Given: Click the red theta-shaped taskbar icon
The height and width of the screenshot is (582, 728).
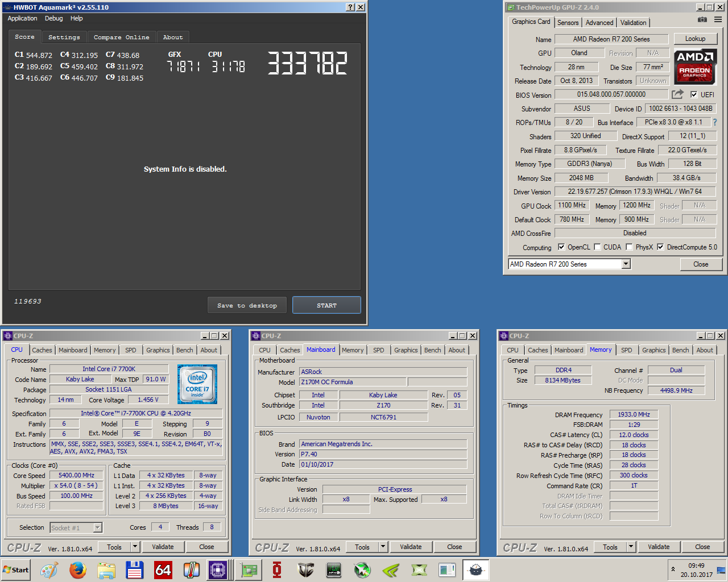Looking at the screenshot, I should coord(277,570).
